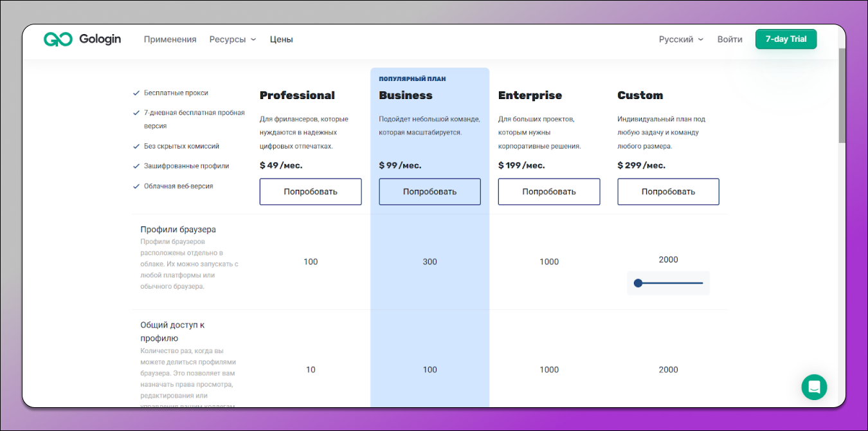Select the Цены menu item
Screen dimensions: 868x431
[281, 39]
